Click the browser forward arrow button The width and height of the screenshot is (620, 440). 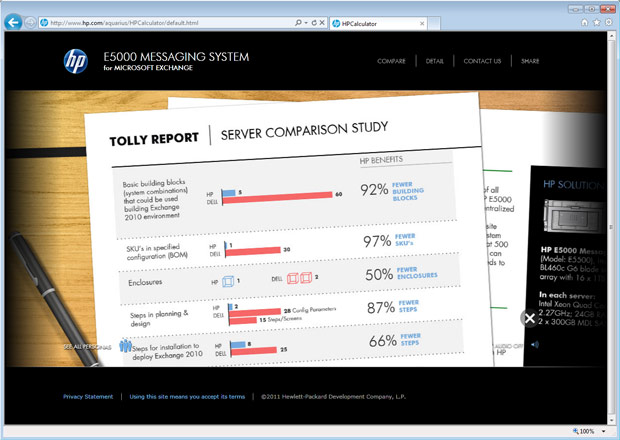30,23
